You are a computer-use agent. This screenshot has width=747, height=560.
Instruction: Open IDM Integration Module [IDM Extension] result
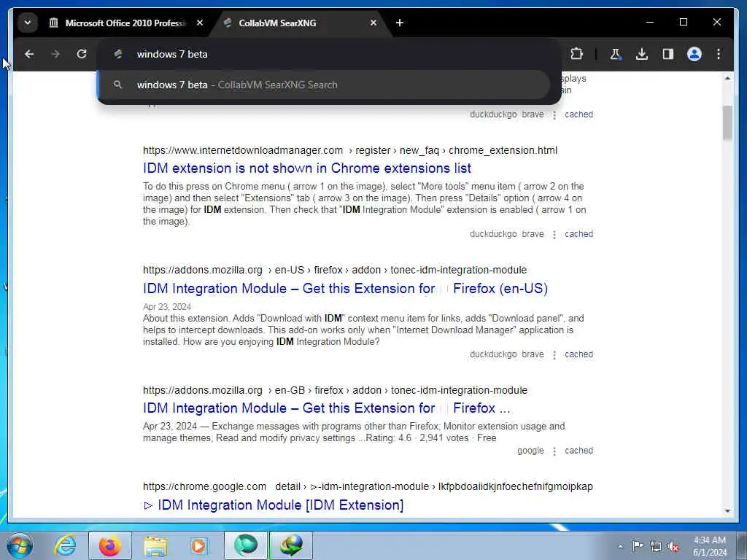tap(274, 505)
